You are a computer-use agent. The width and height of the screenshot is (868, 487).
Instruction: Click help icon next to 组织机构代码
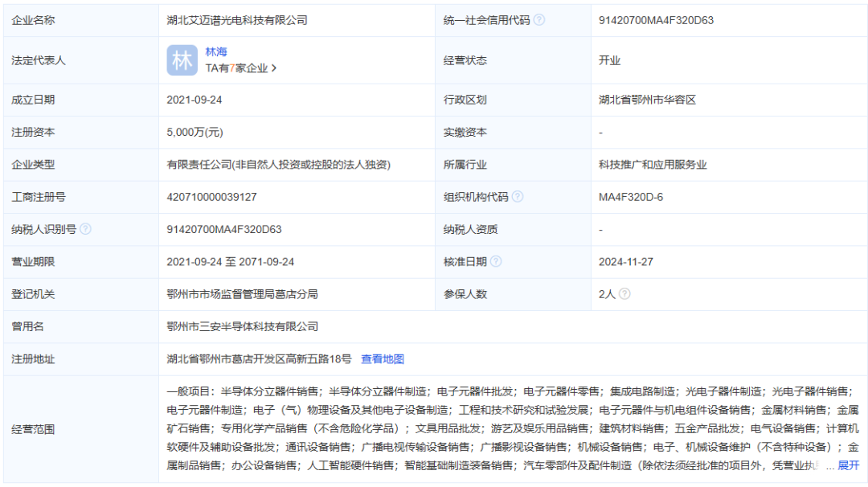pyautogui.click(x=518, y=197)
